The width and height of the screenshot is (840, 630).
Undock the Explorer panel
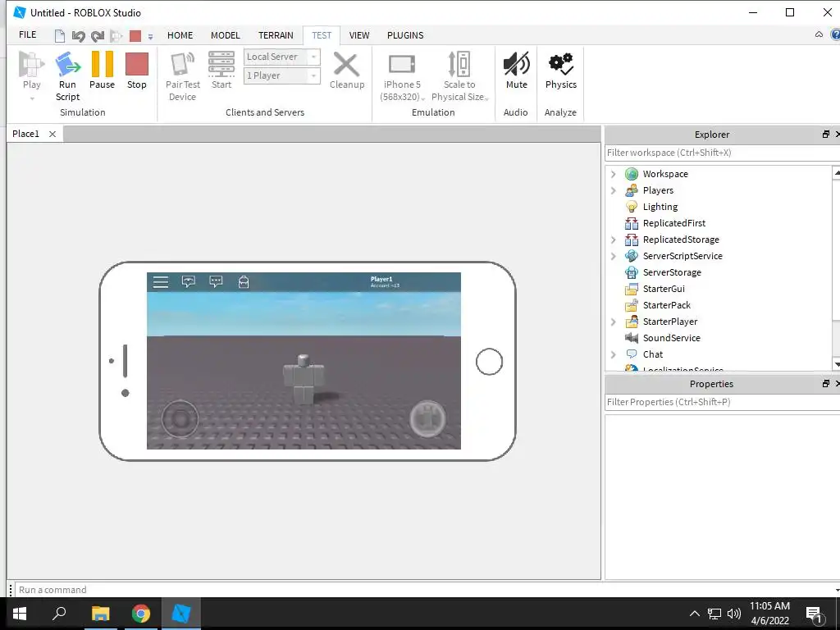coord(825,135)
